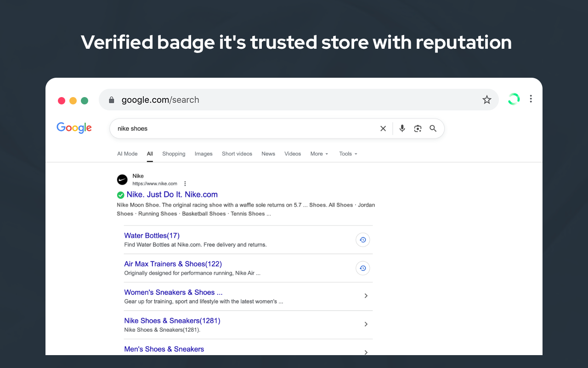Click 'Originally designed for performance running' text
This screenshot has height=368, width=588.
point(192,273)
